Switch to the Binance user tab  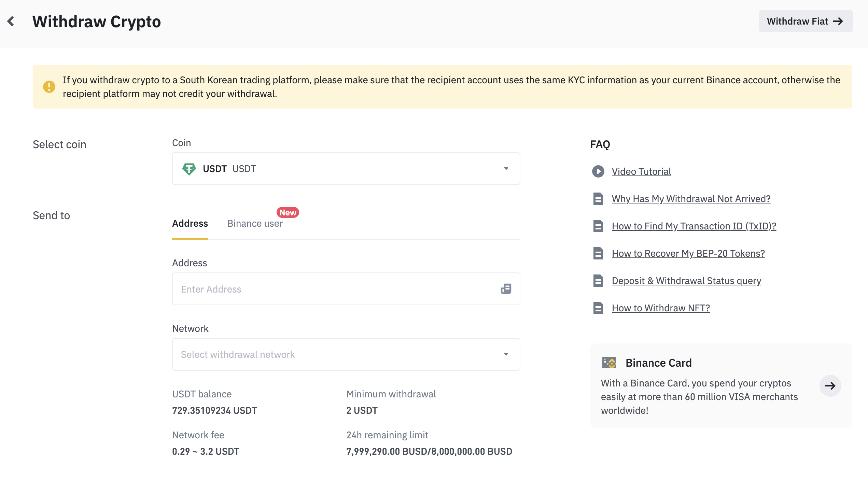point(255,223)
